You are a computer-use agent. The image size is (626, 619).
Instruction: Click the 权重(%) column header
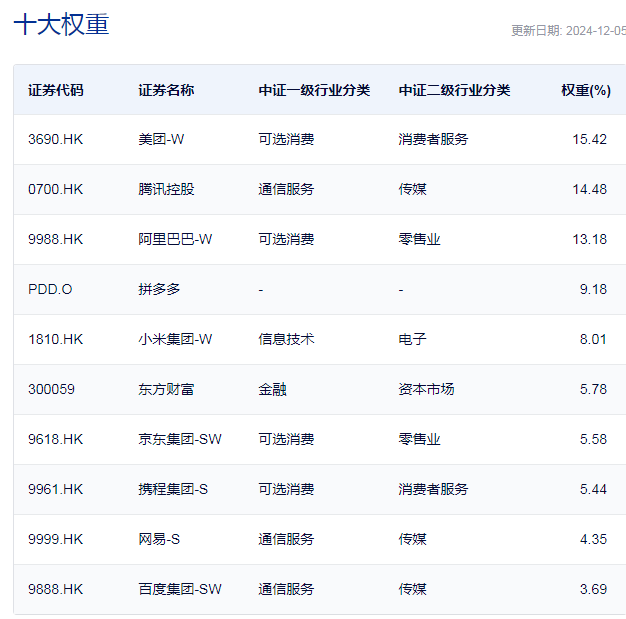(x=585, y=90)
